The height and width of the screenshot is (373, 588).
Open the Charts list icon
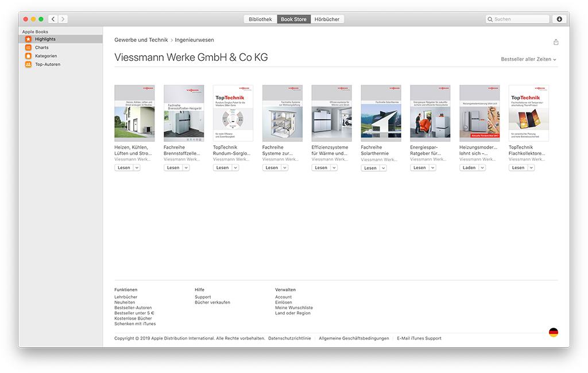pyautogui.click(x=28, y=48)
